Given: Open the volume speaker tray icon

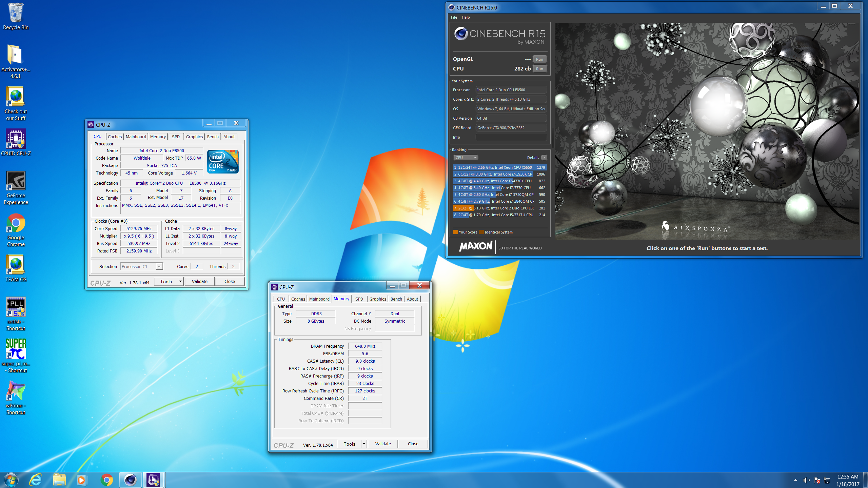Looking at the screenshot, I should [x=806, y=480].
